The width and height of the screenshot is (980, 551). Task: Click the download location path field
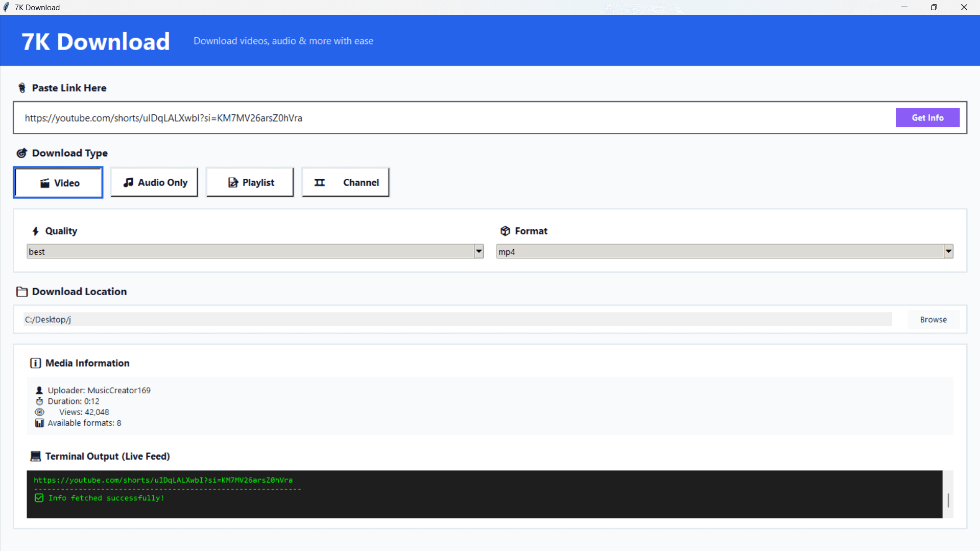pyautogui.click(x=458, y=320)
